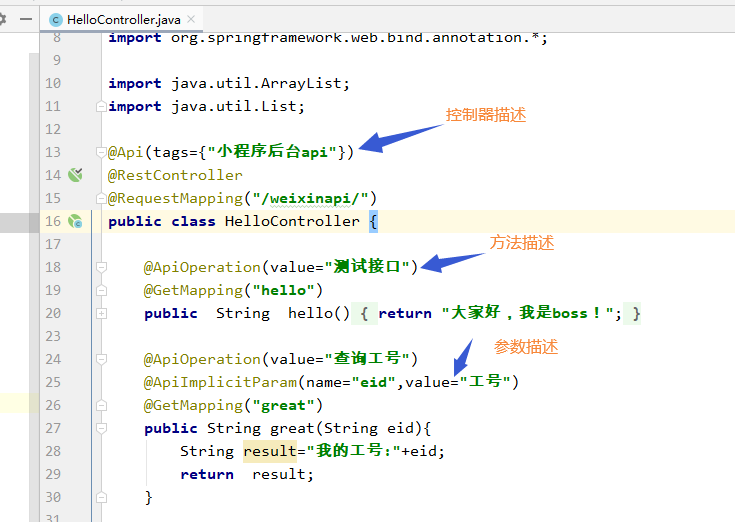Hide the side panel with the minus icon
The image size is (735, 522).
click(26, 19)
